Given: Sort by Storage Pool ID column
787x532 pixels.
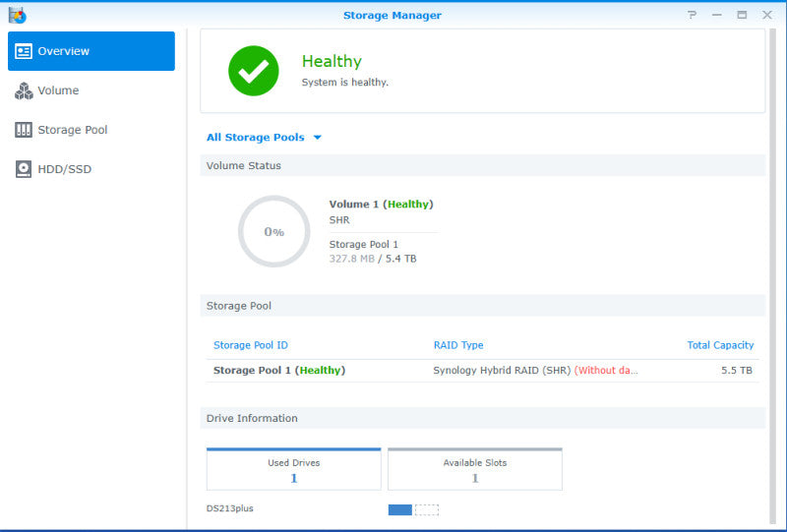Looking at the screenshot, I should [251, 345].
